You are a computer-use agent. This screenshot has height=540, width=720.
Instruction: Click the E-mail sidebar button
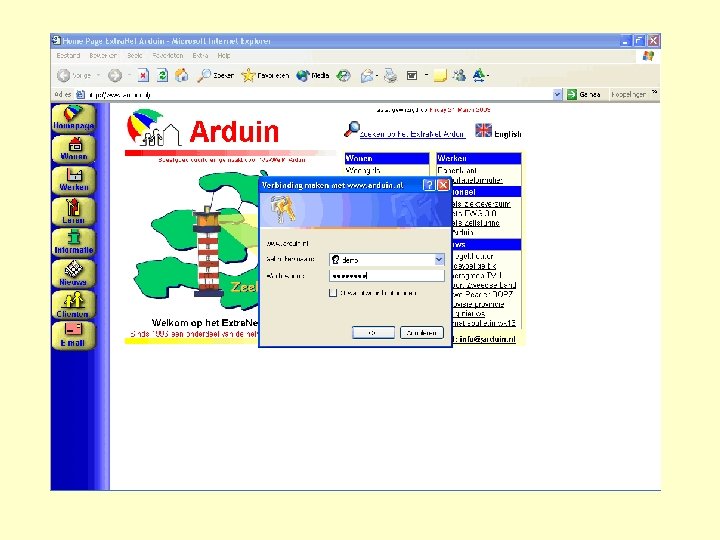pyautogui.click(x=73, y=336)
